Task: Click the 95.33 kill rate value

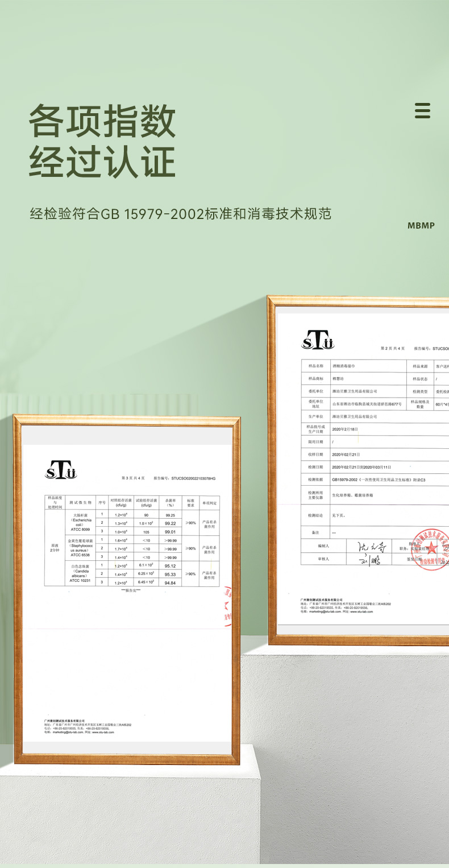Action: coord(170,574)
